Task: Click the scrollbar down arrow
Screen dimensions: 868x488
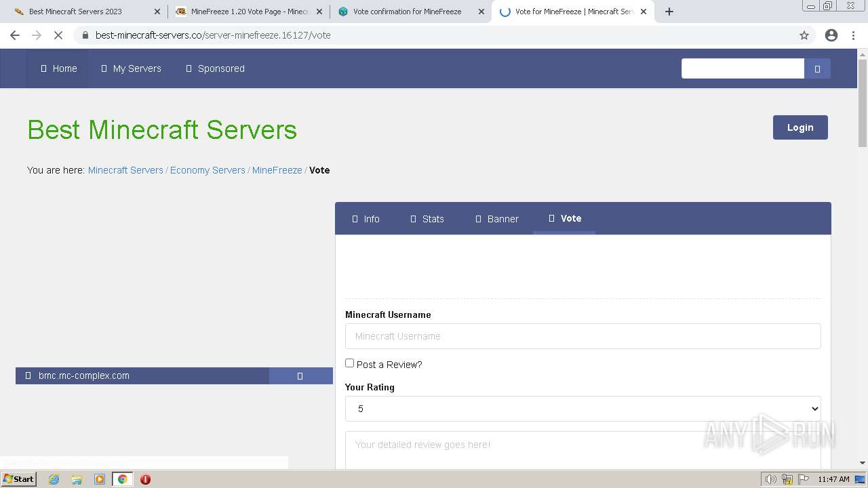Action: [863, 463]
